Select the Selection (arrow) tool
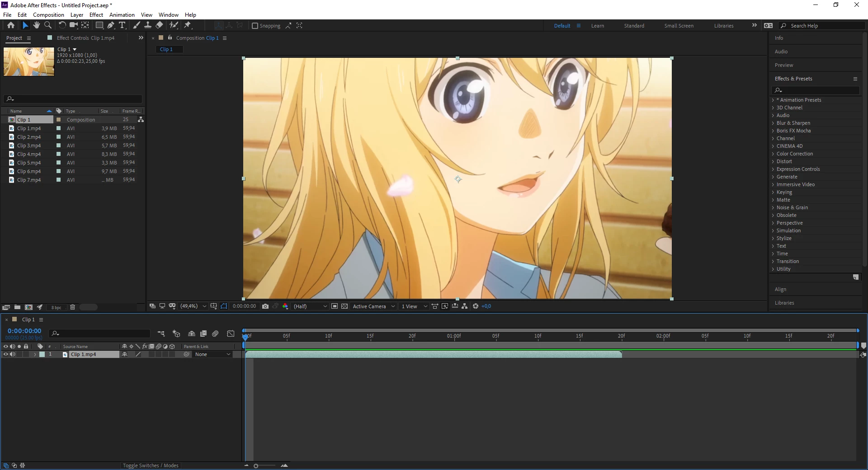The height and width of the screenshot is (470, 868). point(25,25)
